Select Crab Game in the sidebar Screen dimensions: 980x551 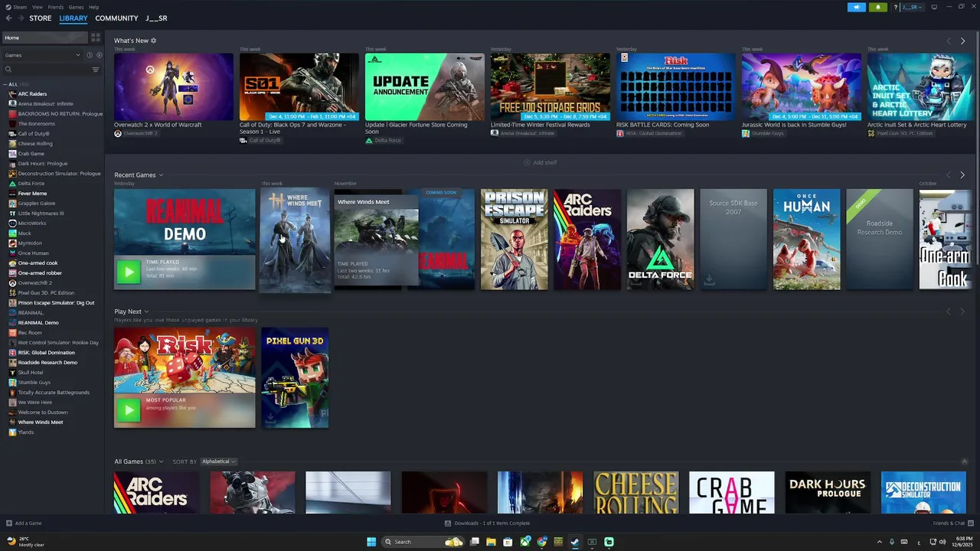coord(31,154)
